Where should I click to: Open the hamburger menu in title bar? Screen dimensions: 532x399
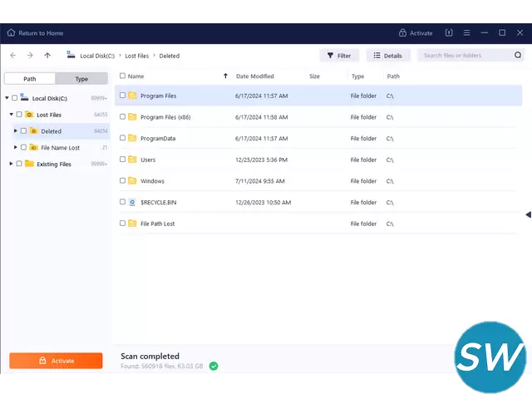(x=466, y=33)
